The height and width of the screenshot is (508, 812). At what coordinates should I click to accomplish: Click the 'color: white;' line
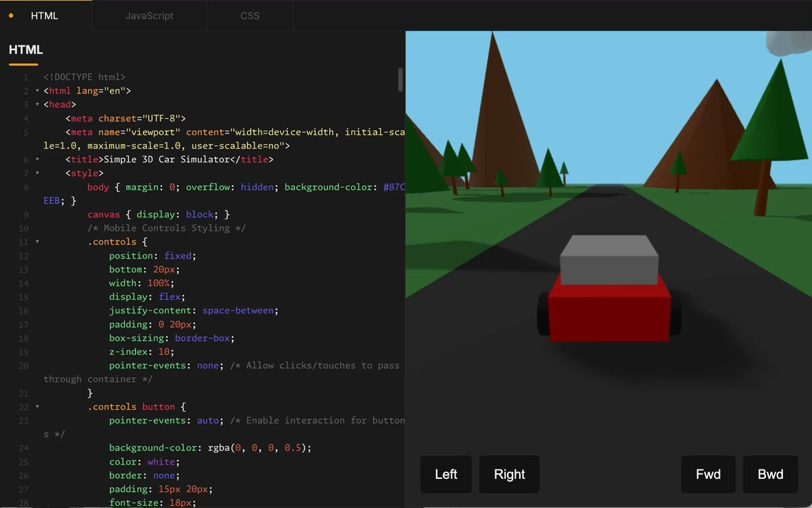pos(144,461)
